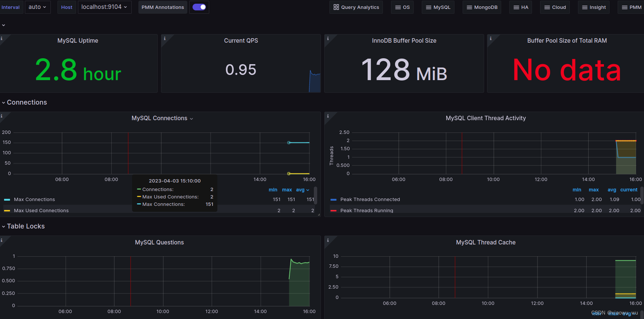The image size is (644, 319).
Task: Click the hamburger icon beside Insight
Action: point(585,7)
